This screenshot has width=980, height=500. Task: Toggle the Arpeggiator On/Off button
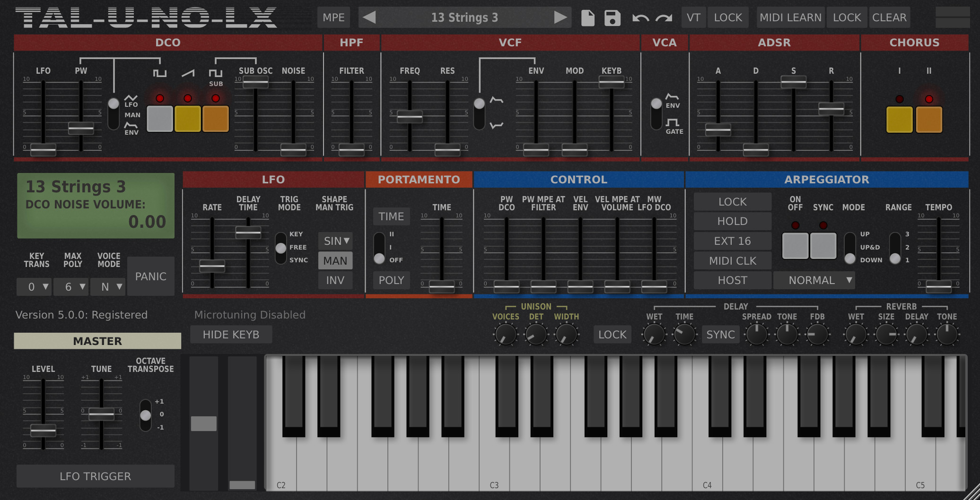[x=795, y=246]
